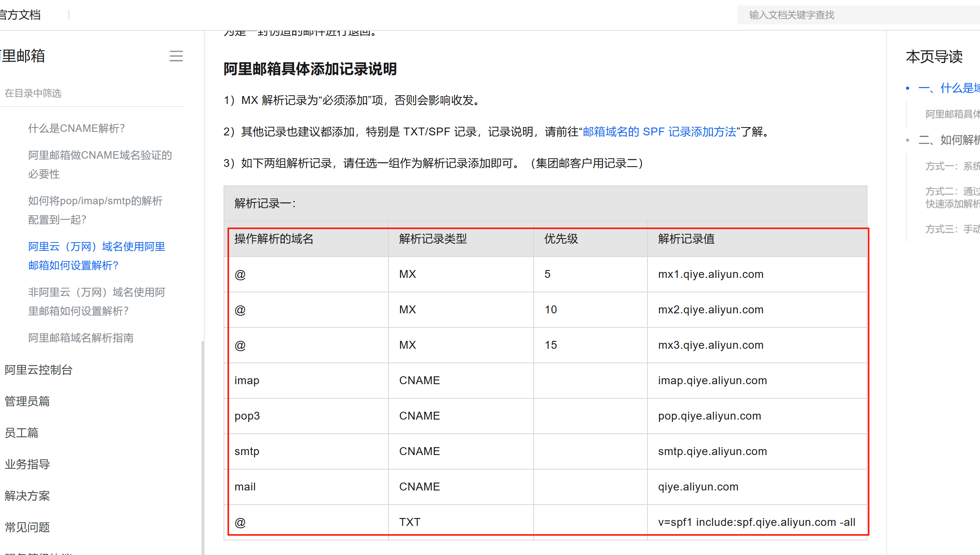Image resolution: width=980 pixels, height=555 pixels.
Task: Focus the 输入文档关键字查找 search field
Action: 858,15
